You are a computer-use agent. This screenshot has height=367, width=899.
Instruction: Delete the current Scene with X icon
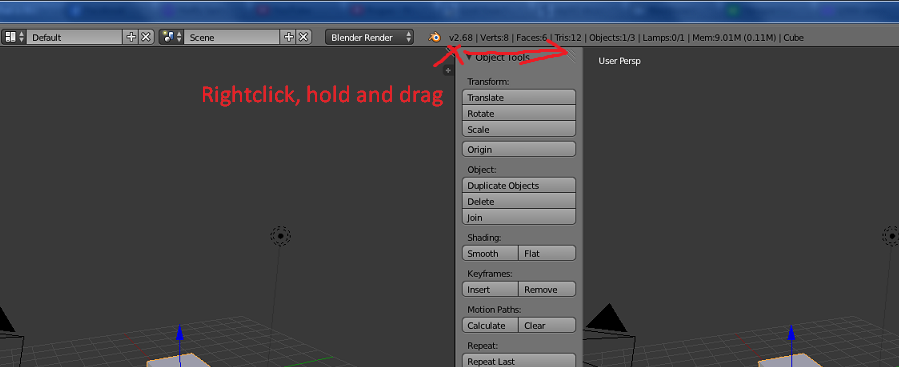click(304, 37)
